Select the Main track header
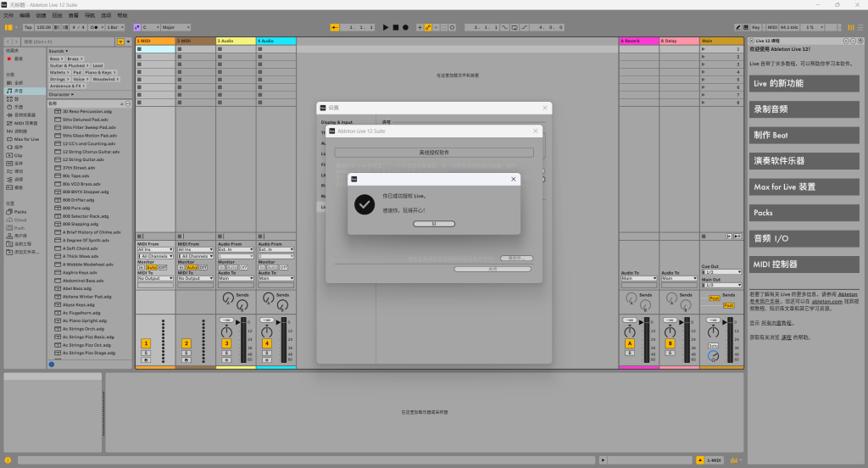The height and width of the screenshot is (468, 868). tap(722, 41)
